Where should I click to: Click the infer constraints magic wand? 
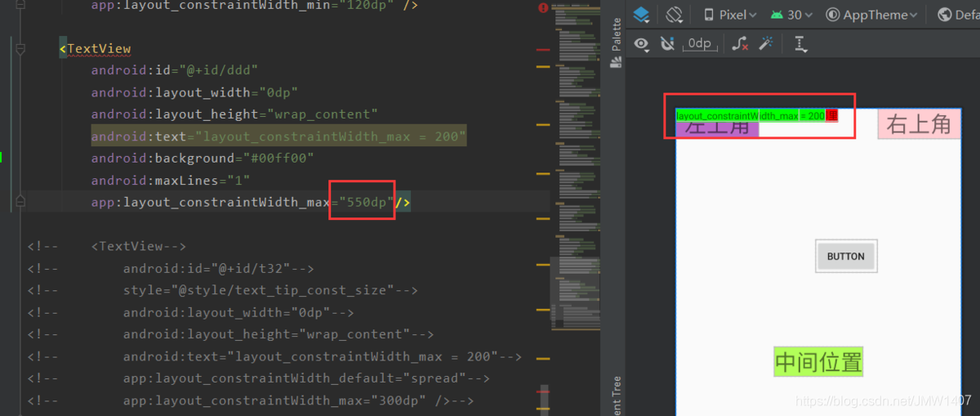point(765,44)
